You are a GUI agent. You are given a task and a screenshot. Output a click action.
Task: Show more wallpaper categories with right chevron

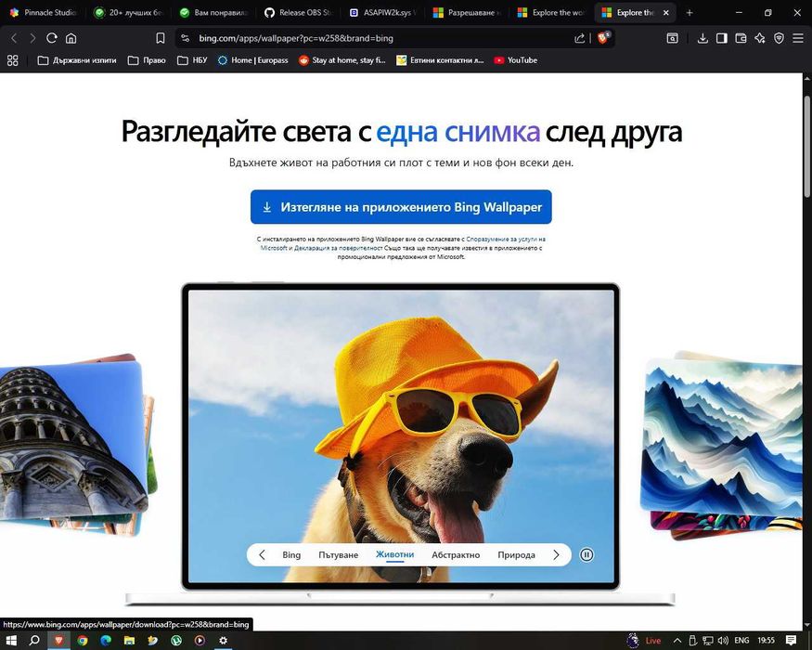point(556,555)
